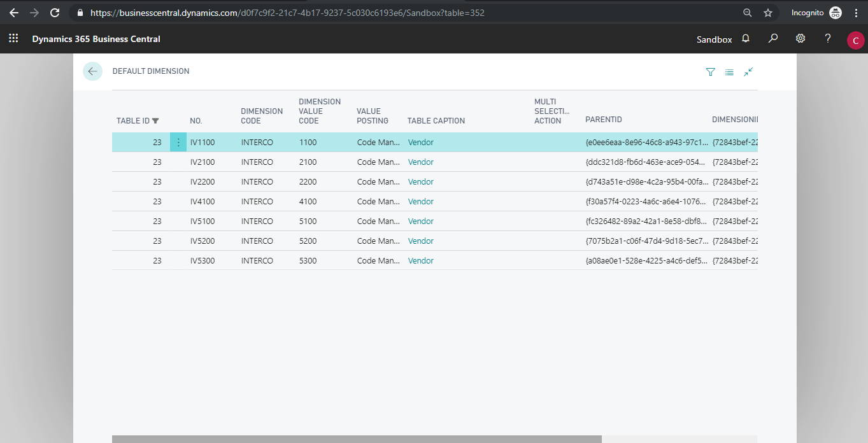Open the Vendor link in the IV2100 row
868x443 pixels.
click(421, 162)
